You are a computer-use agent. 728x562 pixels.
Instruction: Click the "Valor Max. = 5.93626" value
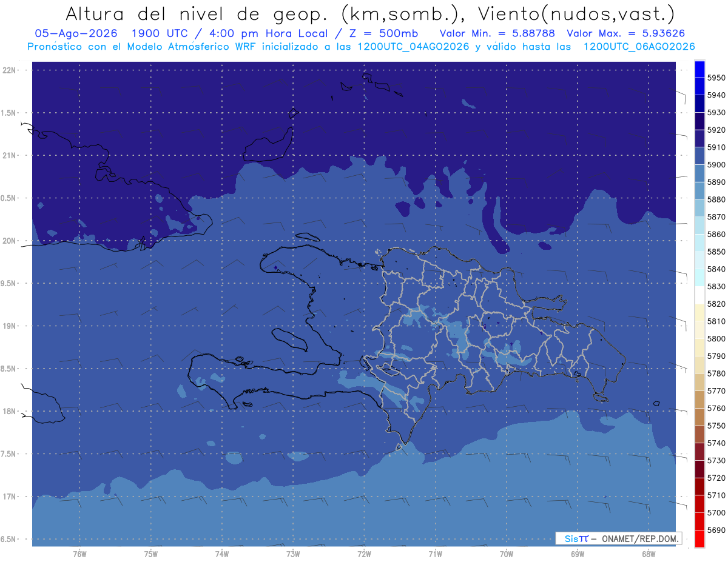[627, 34]
